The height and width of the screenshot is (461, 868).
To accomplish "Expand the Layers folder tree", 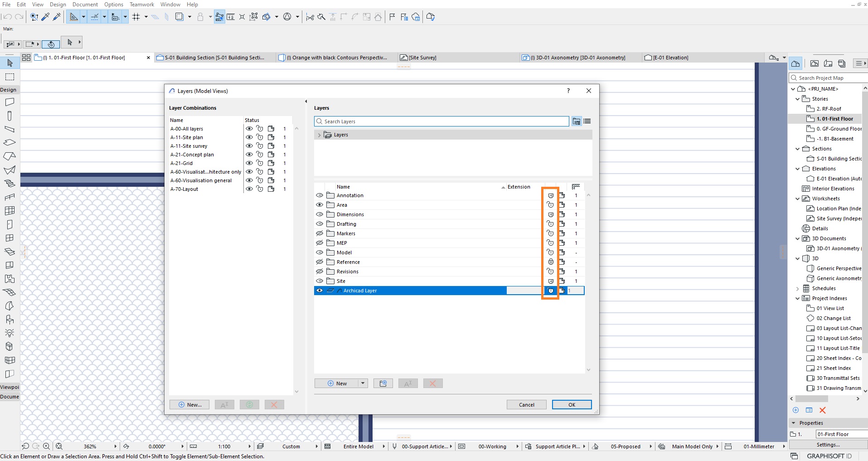I will pyautogui.click(x=319, y=135).
